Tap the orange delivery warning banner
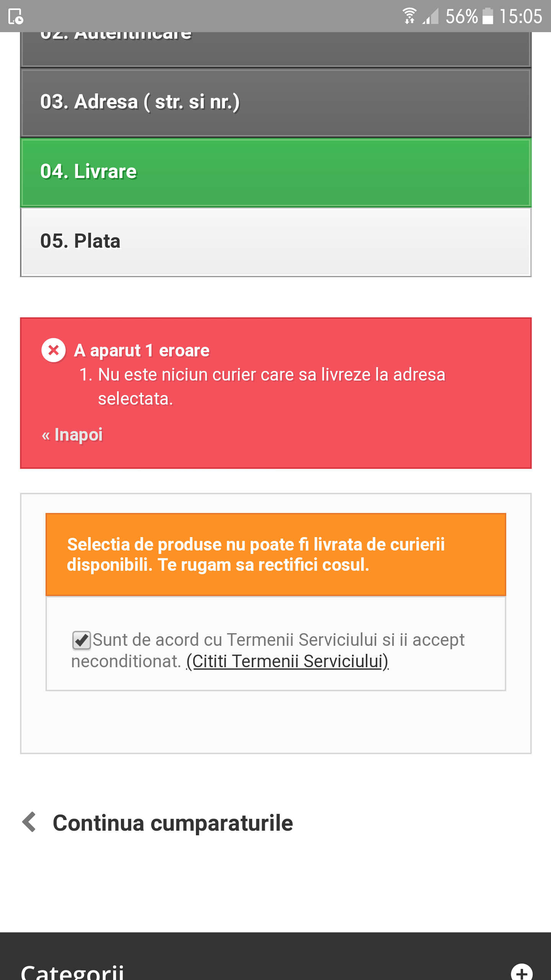The width and height of the screenshot is (551, 980). coord(276,554)
